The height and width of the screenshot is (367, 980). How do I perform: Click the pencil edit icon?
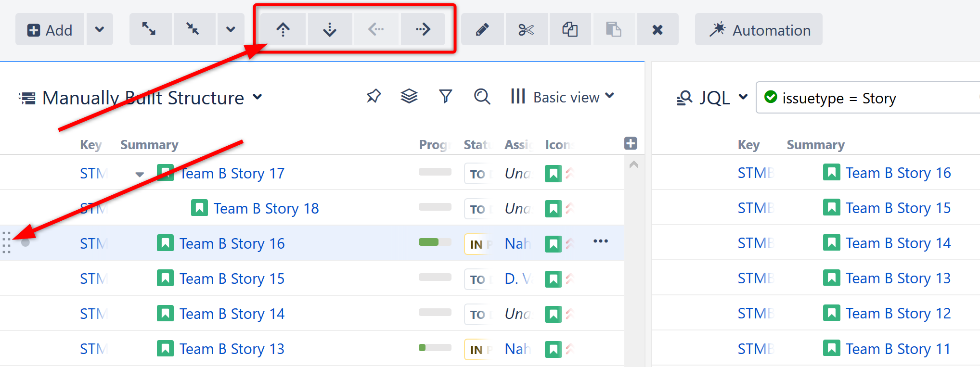pyautogui.click(x=482, y=30)
